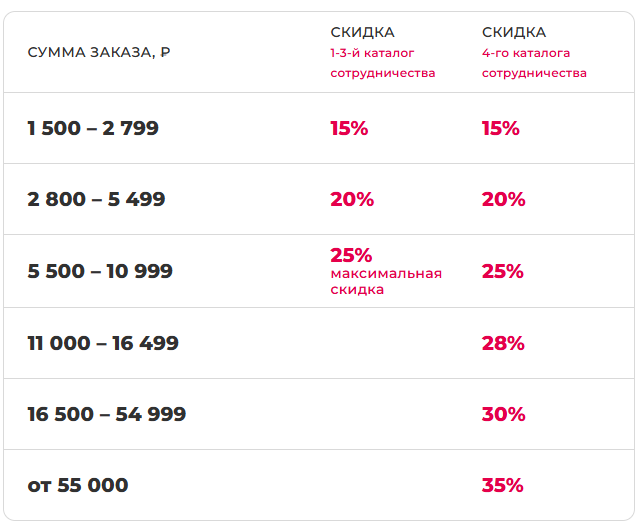The image size is (639, 523).
Task: Click 20% in the 4th catalog column
Action: (x=503, y=199)
